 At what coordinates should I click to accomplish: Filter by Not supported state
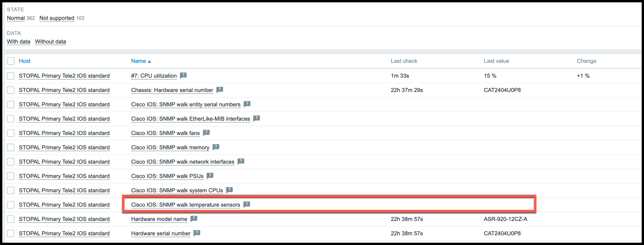[57, 18]
